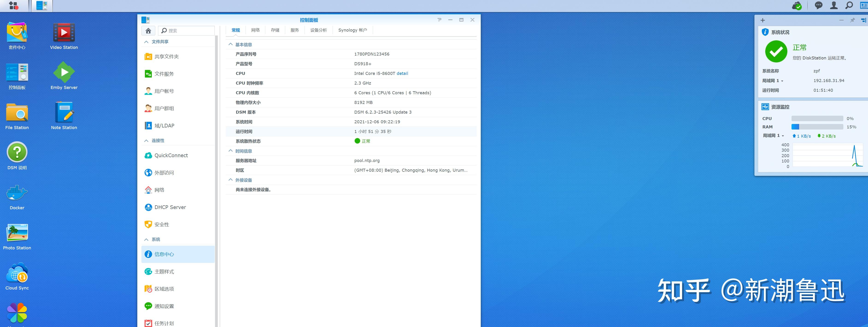
Task: Open the cloud status icon in the top bar
Action: (797, 5)
